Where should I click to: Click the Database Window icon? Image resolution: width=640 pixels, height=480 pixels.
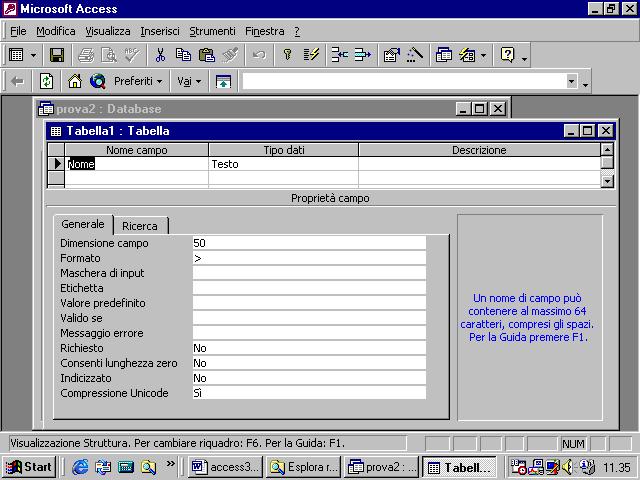(x=444, y=55)
